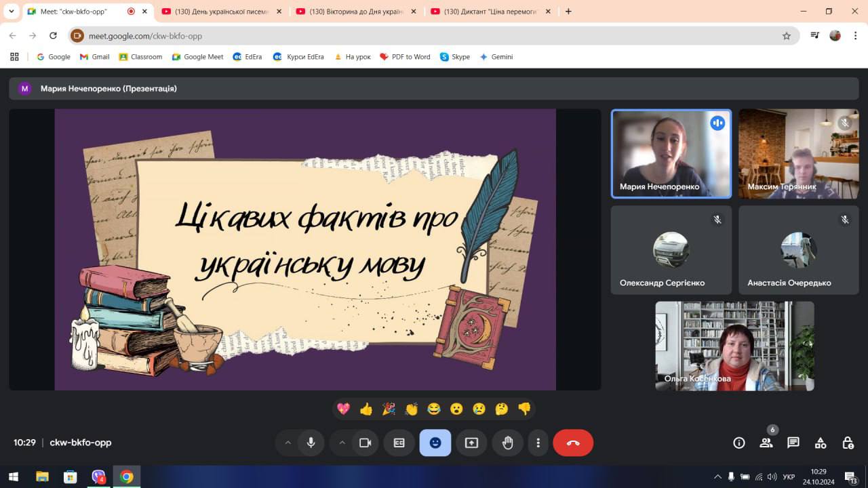Click the present screen share icon
This screenshot has height=488, width=868.
coord(471,443)
